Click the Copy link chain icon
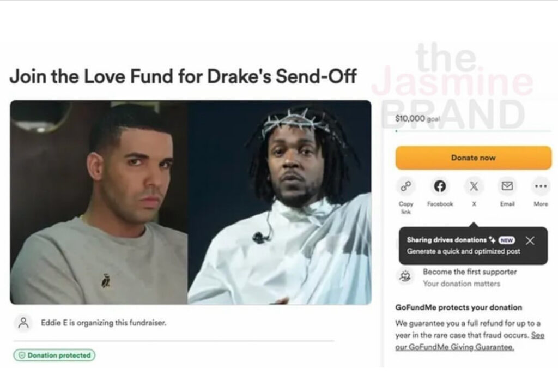 tap(405, 186)
